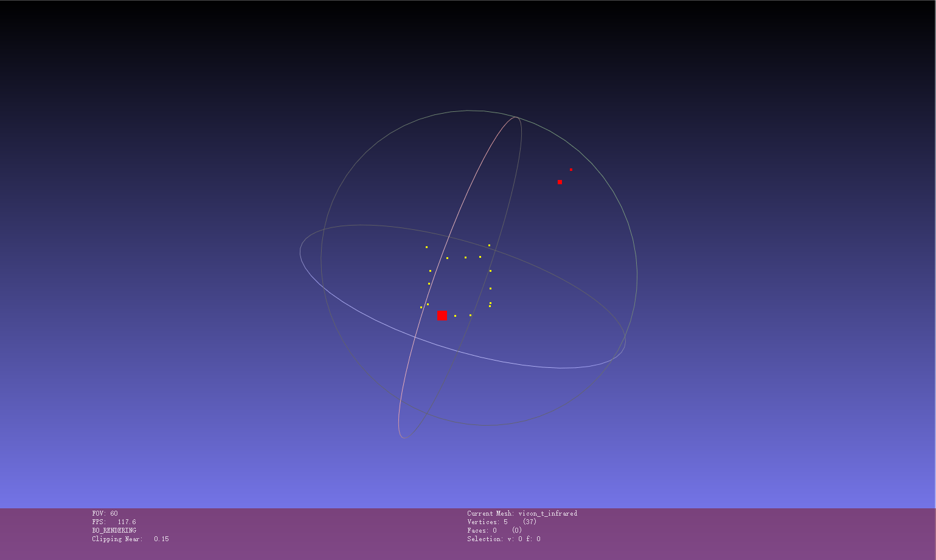The height and width of the screenshot is (560, 936).
Task: Click the Selection: v: 0 f: 0 line
Action: pyautogui.click(x=504, y=539)
